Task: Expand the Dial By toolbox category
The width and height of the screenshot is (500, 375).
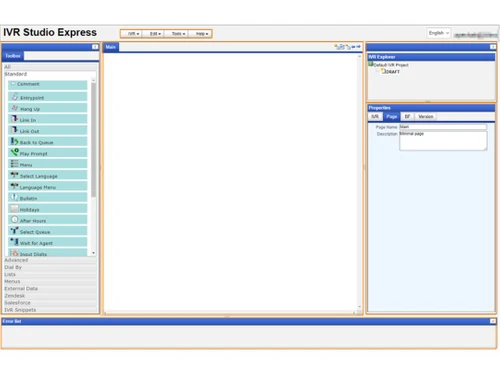Action: (x=50, y=267)
